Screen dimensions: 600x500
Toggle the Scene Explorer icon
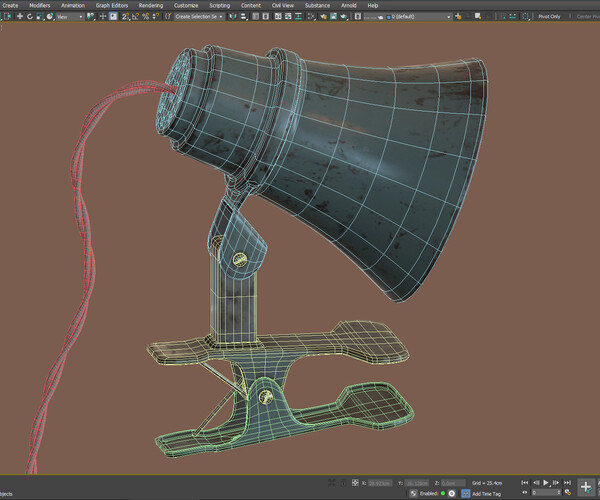(x=255, y=16)
